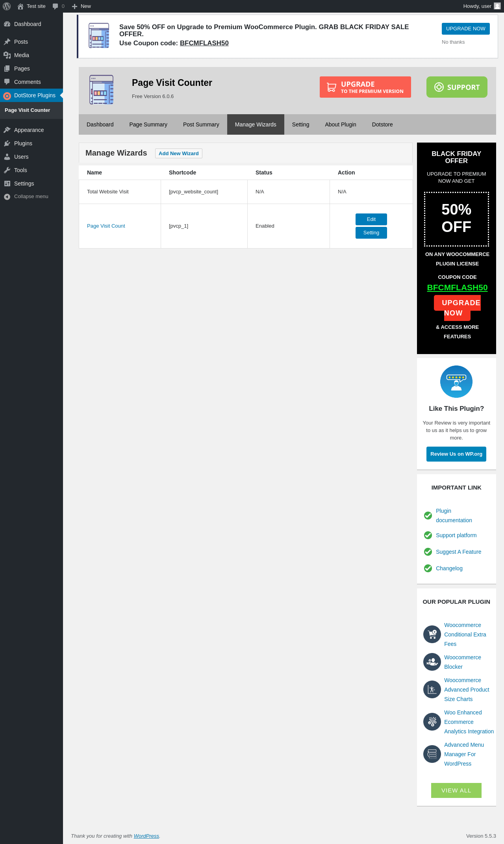This screenshot has width=504, height=844.
Task: Click the checkmark beside Support platform
Action: click(x=428, y=535)
